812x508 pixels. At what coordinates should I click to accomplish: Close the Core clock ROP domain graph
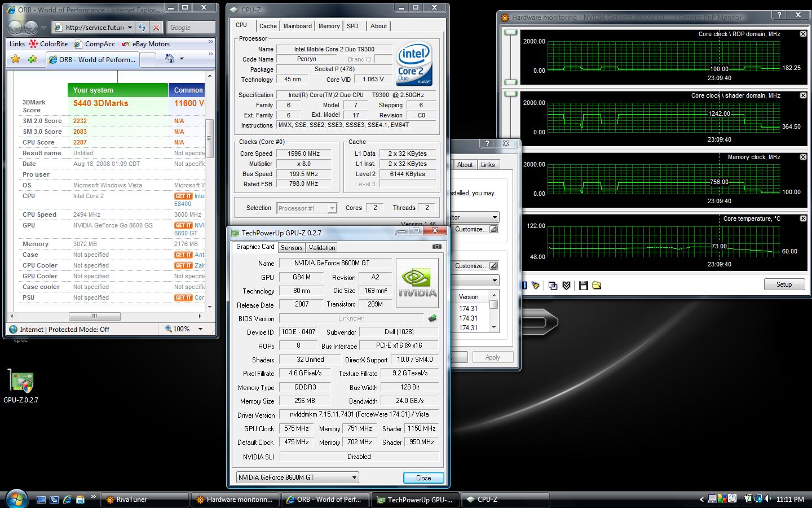click(x=803, y=34)
